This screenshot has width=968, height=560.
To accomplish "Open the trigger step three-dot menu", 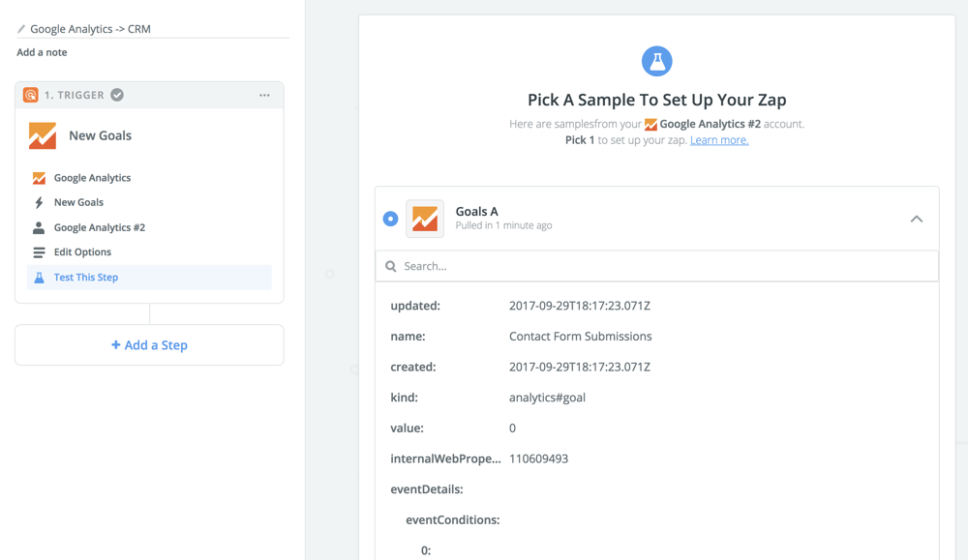I will (264, 95).
